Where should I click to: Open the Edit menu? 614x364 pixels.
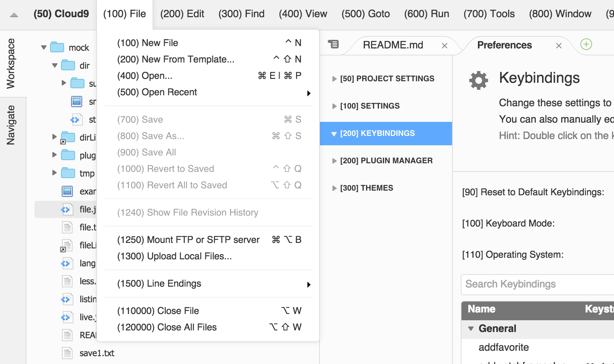tap(182, 14)
